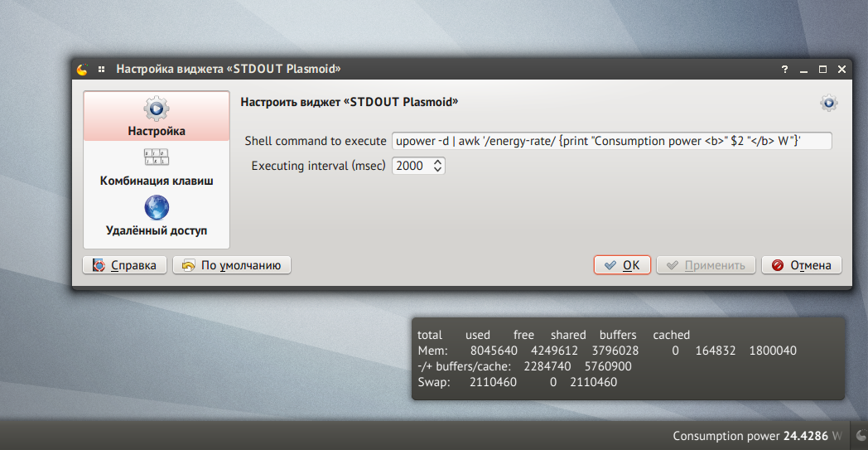
Task: Click the keyboard shortcuts icon
Action: click(157, 157)
